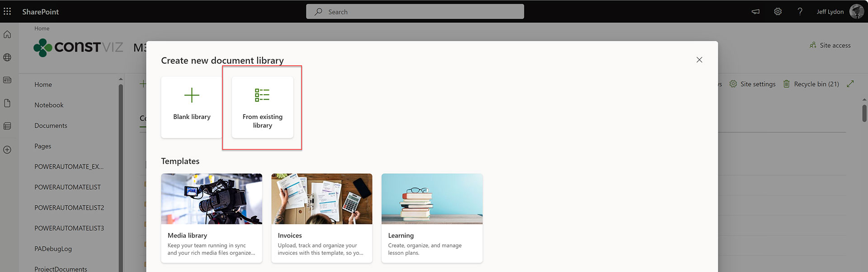The height and width of the screenshot is (272, 868).
Task: Click the Learning template title
Action: [401, 235]
